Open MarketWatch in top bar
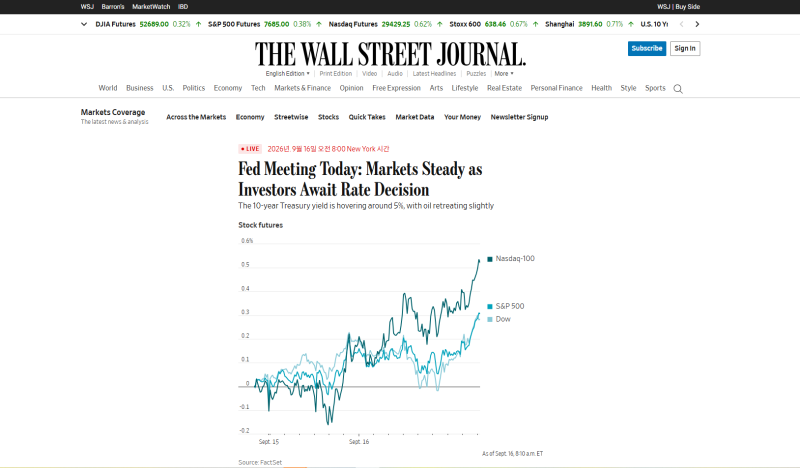Screen dimensions: 800x468 coord(151,7)
